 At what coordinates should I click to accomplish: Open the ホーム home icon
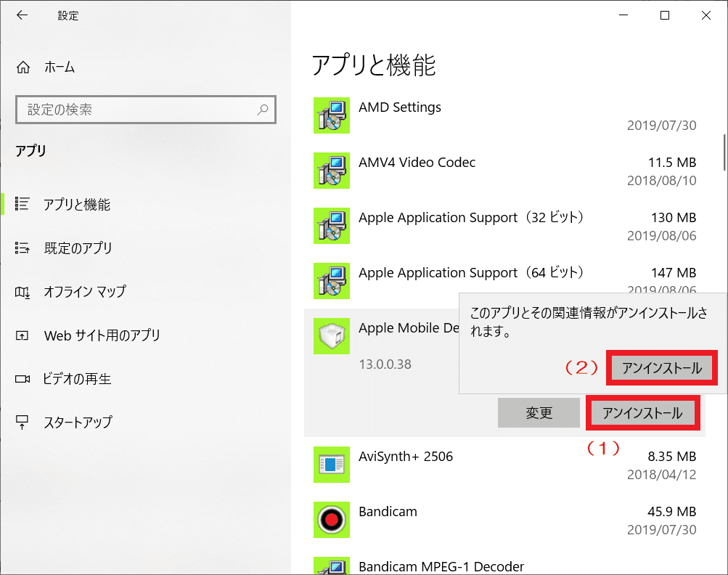pos(23,68)
